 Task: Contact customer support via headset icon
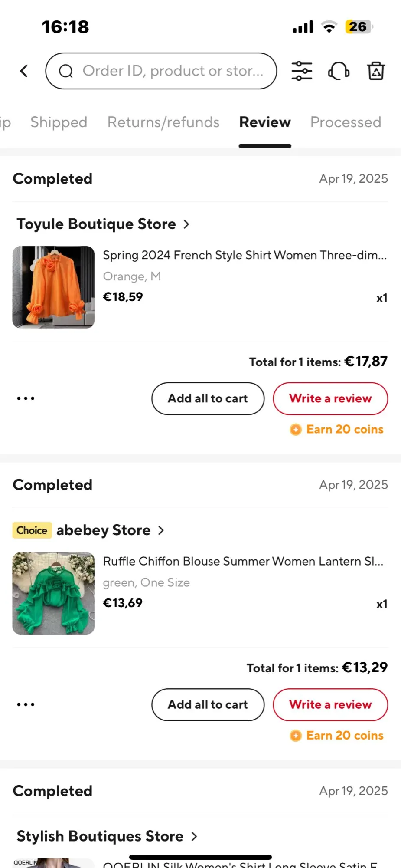click(339, 71)
